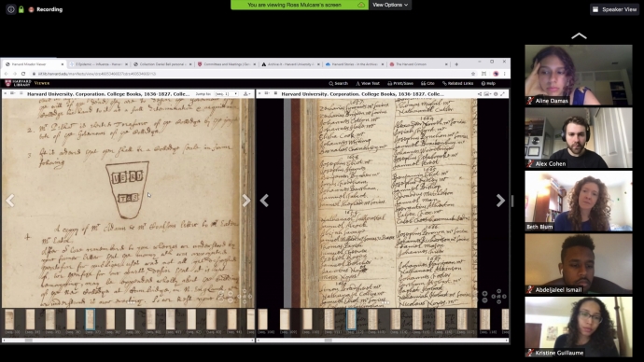Select first thumbnail in left pane strip

(9, 319)
